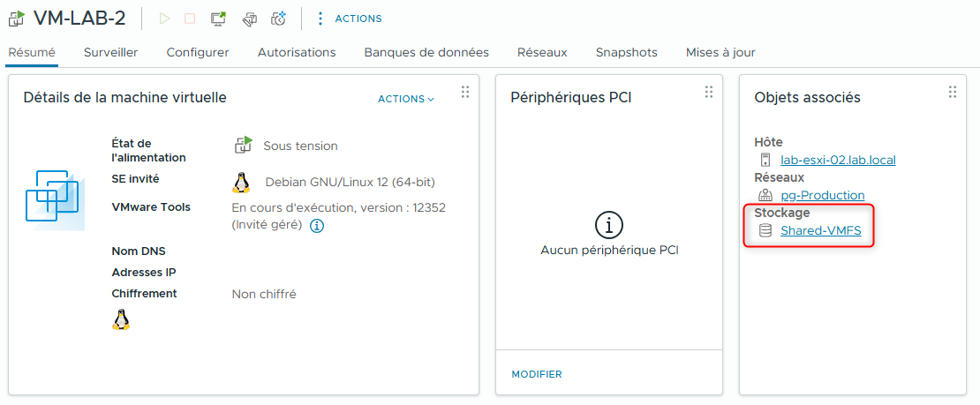Screen dimensions: 980x405
Task: Click the VM icon left of VM-LAB-2 title
Action: coord(16,19)
